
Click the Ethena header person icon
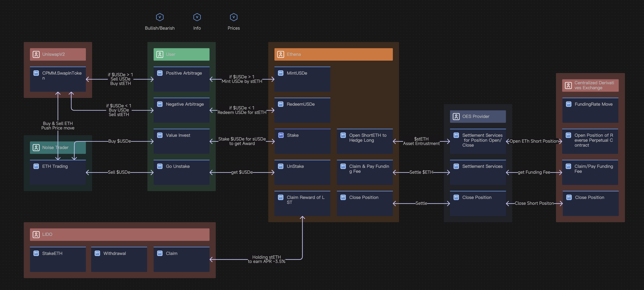pyautogui.click(x=281, y=54)
